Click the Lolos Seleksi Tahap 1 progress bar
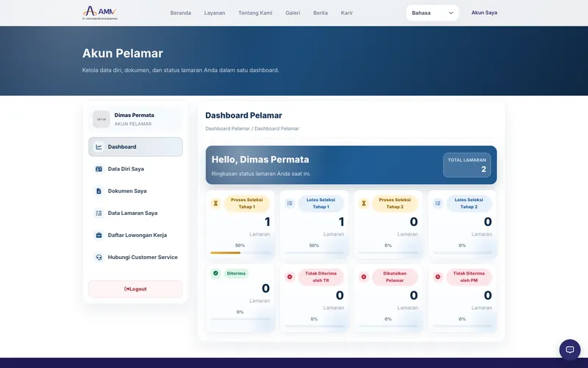The height and width of the screenshot is (368, 588). tap(315, 252)
